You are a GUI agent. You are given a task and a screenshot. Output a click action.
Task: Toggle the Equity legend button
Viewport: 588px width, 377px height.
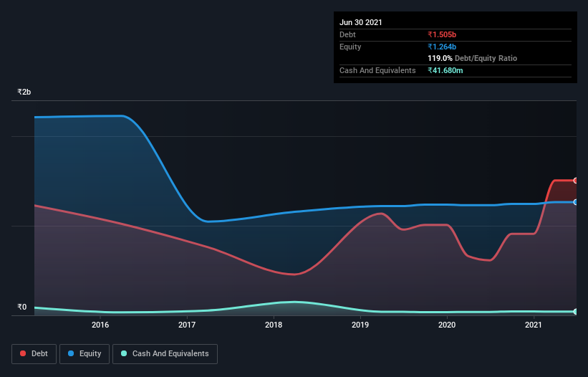(x=85, y=354)
